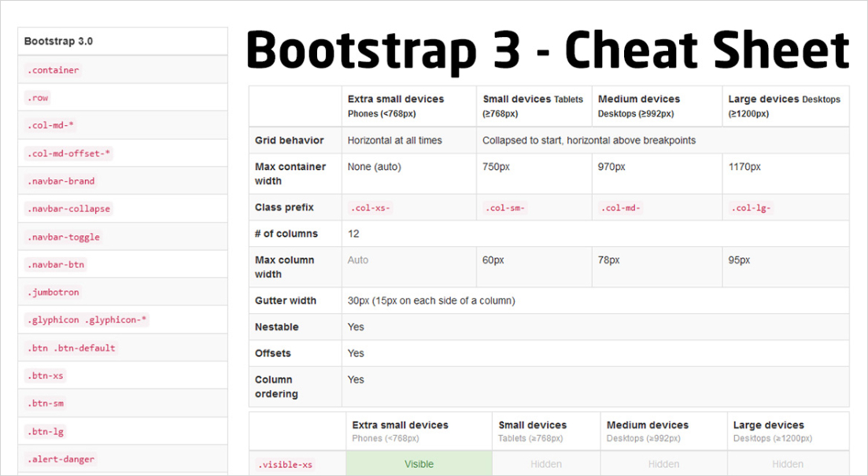Select the .btn-lg list item

[45, 431]
